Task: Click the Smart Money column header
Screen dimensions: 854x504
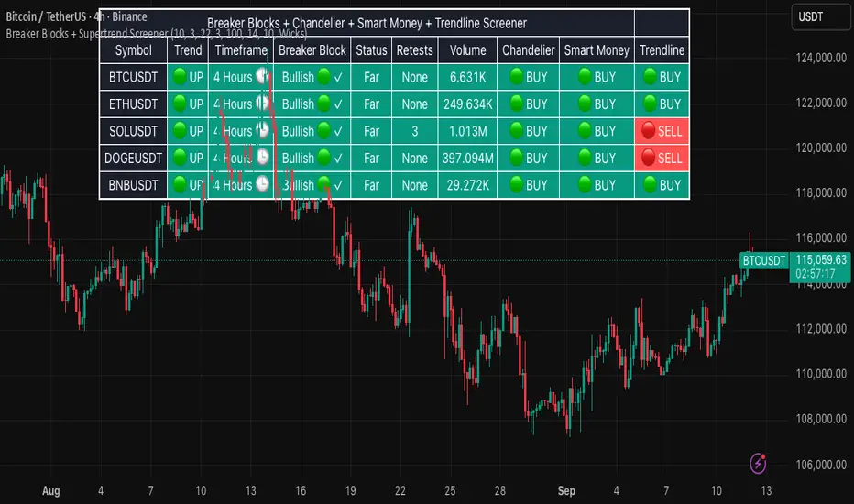Action: [x=597, y=50]
